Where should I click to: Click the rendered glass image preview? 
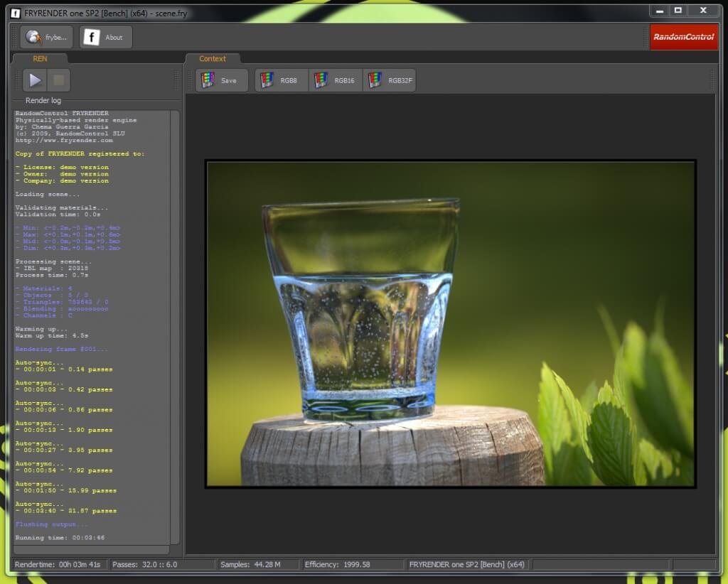point(450,323)
